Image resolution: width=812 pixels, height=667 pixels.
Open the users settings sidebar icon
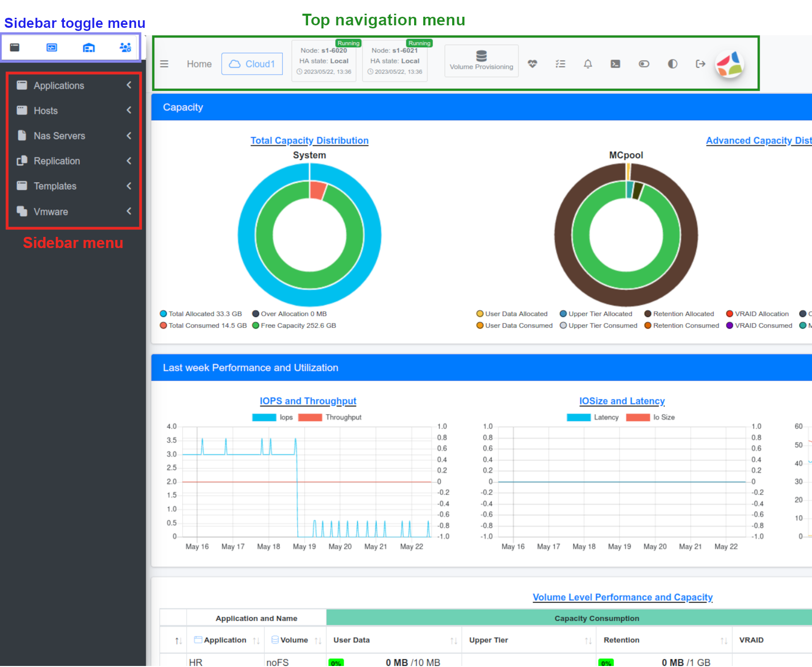click(125, 48)
